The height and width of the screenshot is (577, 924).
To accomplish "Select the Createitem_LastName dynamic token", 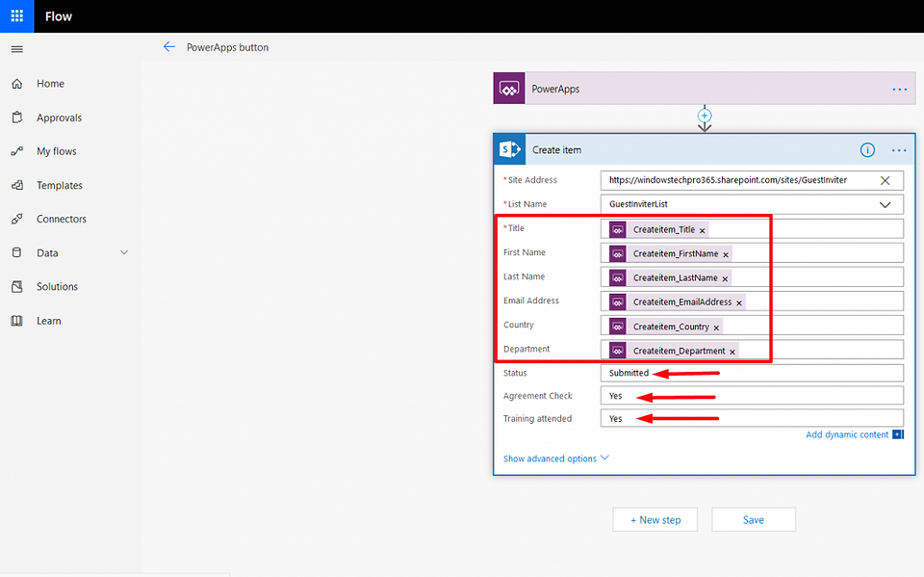I will (x=670, y=277).
